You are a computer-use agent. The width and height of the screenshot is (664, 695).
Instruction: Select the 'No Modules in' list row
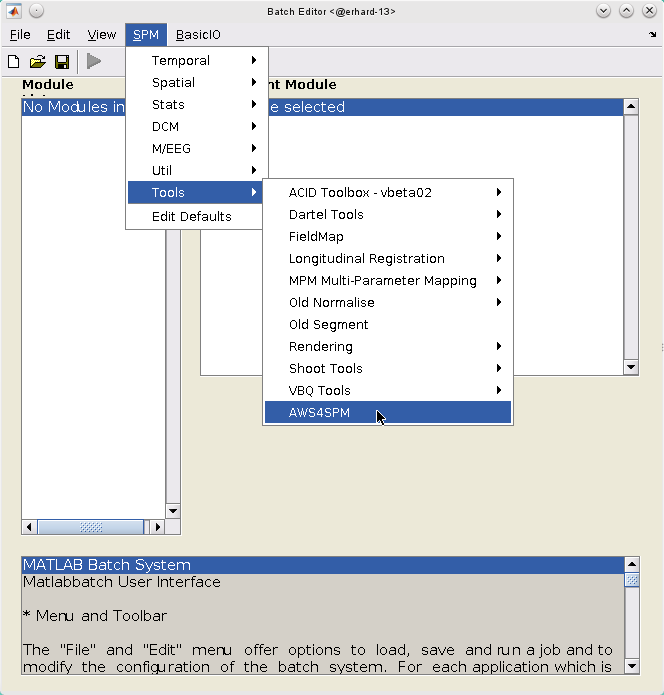pos(74,107)
